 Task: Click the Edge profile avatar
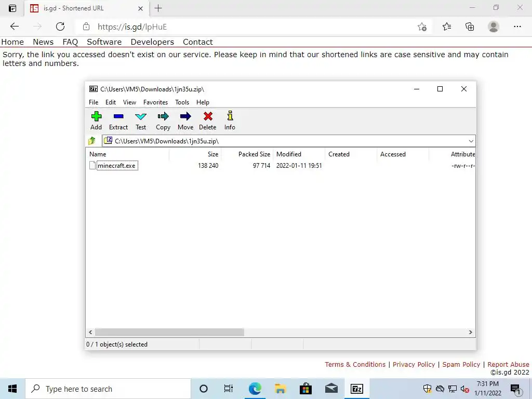[494, 26]
